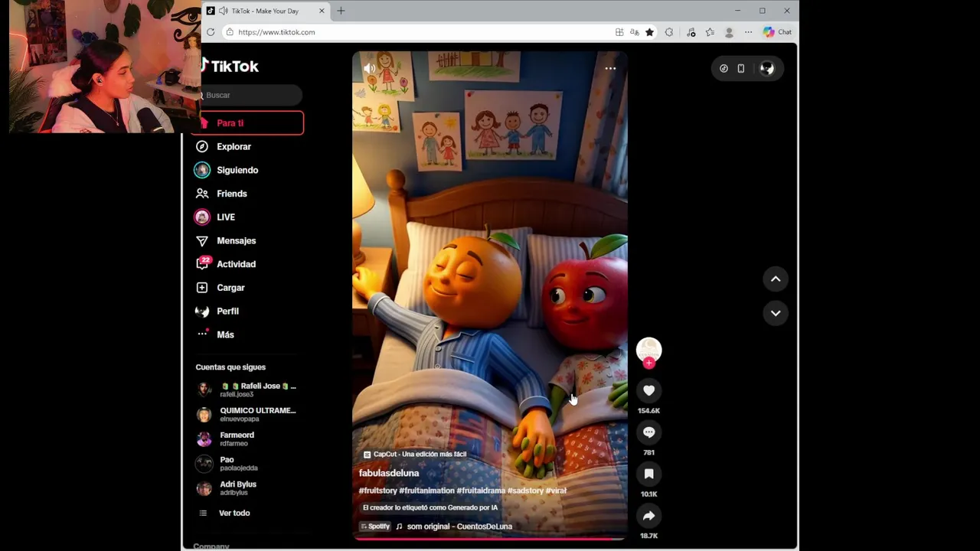
Task: Click the TikTok logo
Action: [x=230, y=67]
